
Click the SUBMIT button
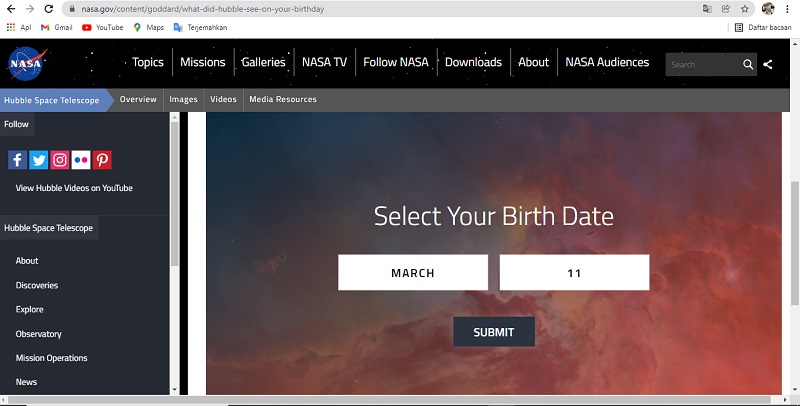pyautogui.click(x=494, y=332)
